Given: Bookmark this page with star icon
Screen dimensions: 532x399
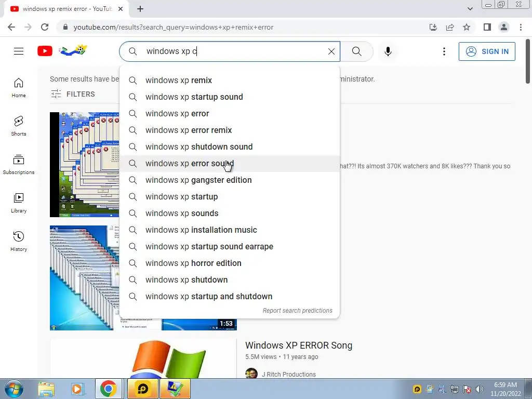Looking at the screenshot, I should tap(467, 27).
